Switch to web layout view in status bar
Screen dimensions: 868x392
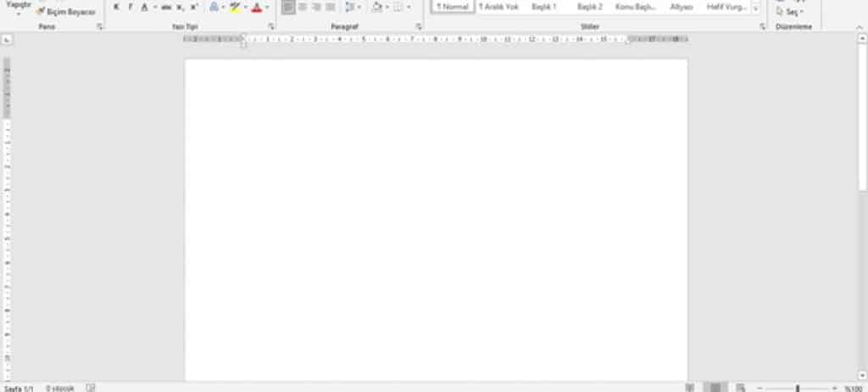[x=740, y=388]
